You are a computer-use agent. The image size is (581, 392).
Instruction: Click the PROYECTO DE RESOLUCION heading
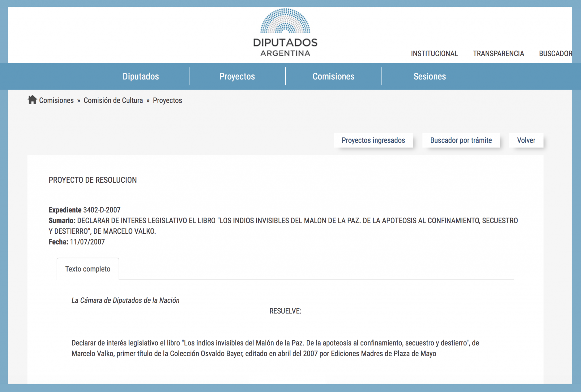click(x=93, y=180)
